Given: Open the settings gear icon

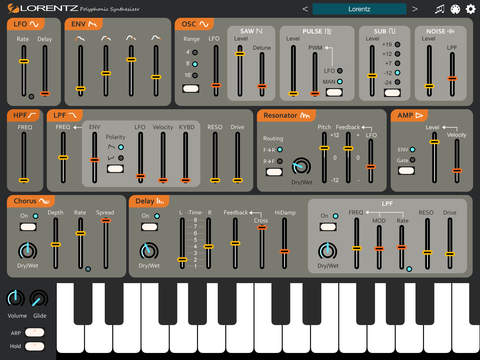Looking at the screenshot, I should tap(470, 9).
